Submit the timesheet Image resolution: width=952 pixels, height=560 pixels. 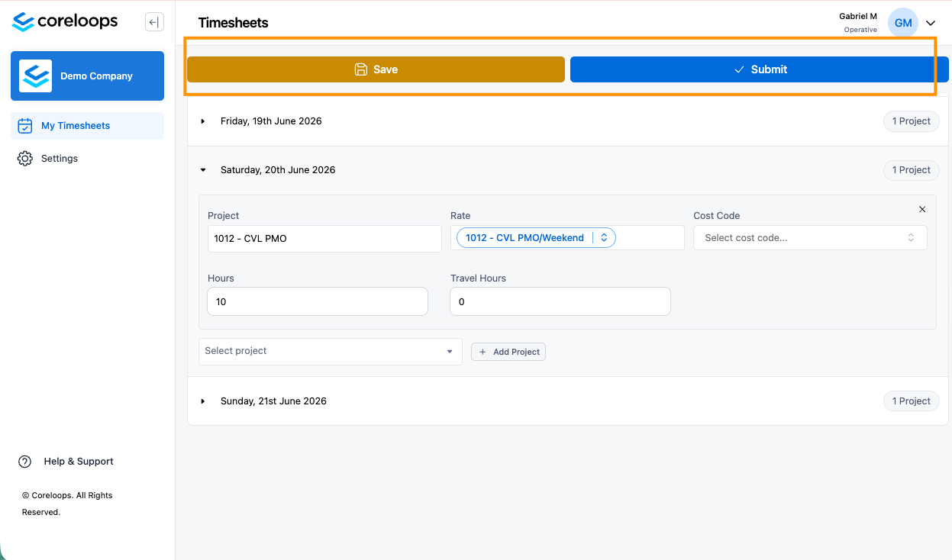coord(759,69)
